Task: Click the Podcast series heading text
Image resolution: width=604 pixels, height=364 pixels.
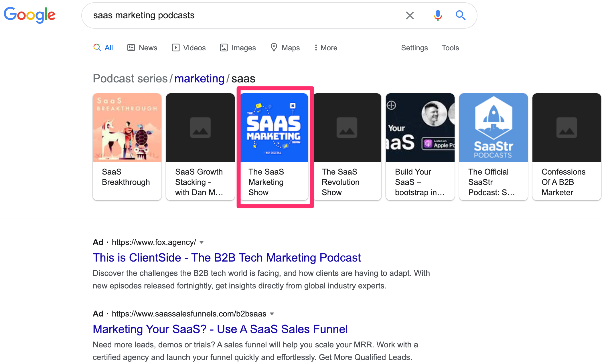Action: tap(130, 79)
